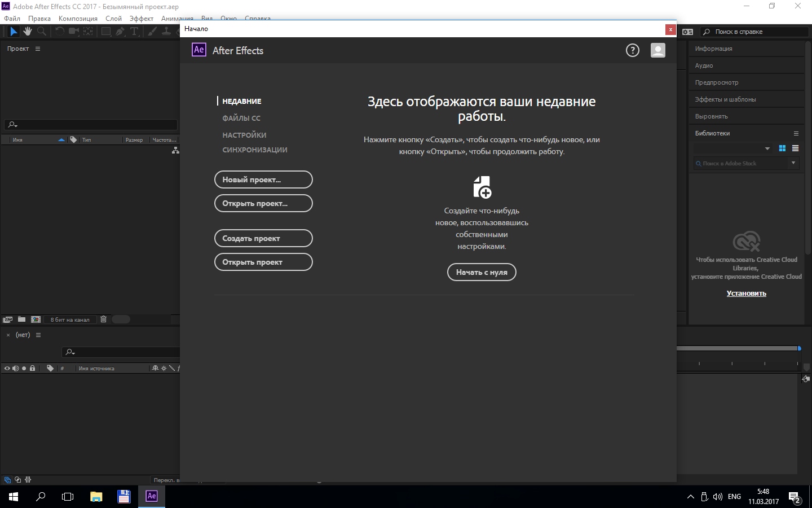Toggle the lock column in timeline
Viewport: 812px width, 508px height.
point(32,368)
